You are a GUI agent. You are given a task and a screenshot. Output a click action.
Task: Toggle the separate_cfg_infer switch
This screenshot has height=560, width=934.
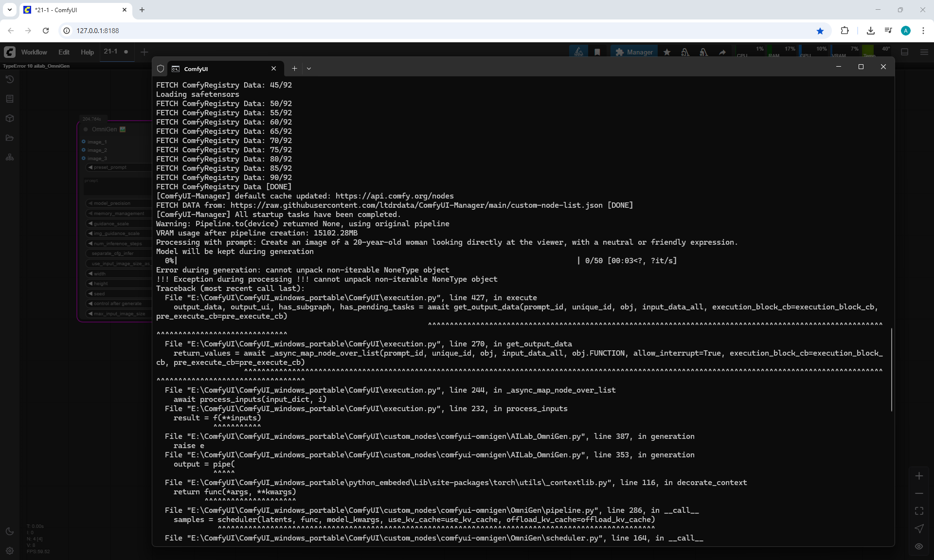click(117, 253)
